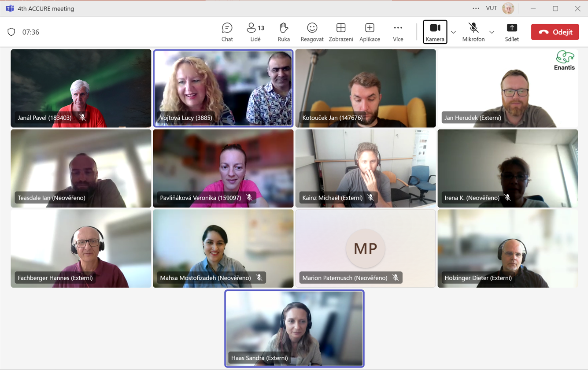Unmute the Mikrofon
Screen dimensions: 588x370
pos(473,32)
